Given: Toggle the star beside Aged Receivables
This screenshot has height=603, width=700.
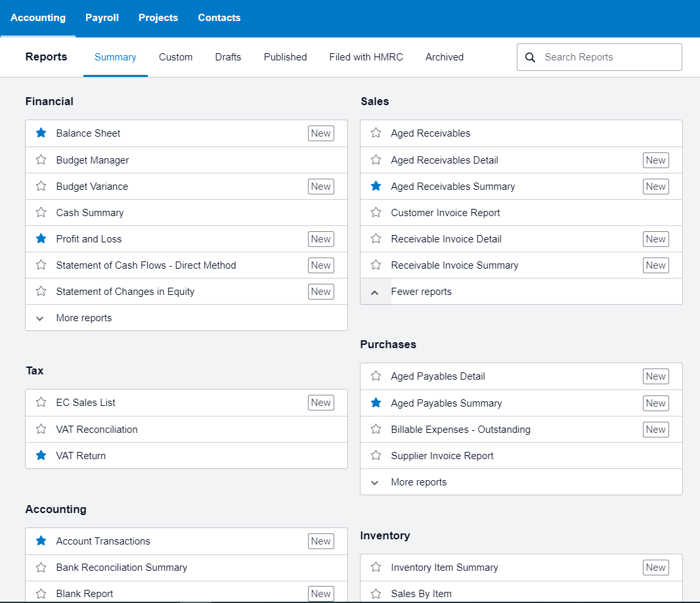Looking at the screenshot, I should [376, 133].
